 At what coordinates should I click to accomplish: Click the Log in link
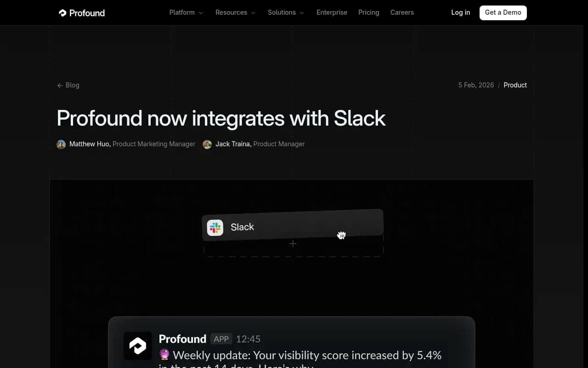(460, 12)
